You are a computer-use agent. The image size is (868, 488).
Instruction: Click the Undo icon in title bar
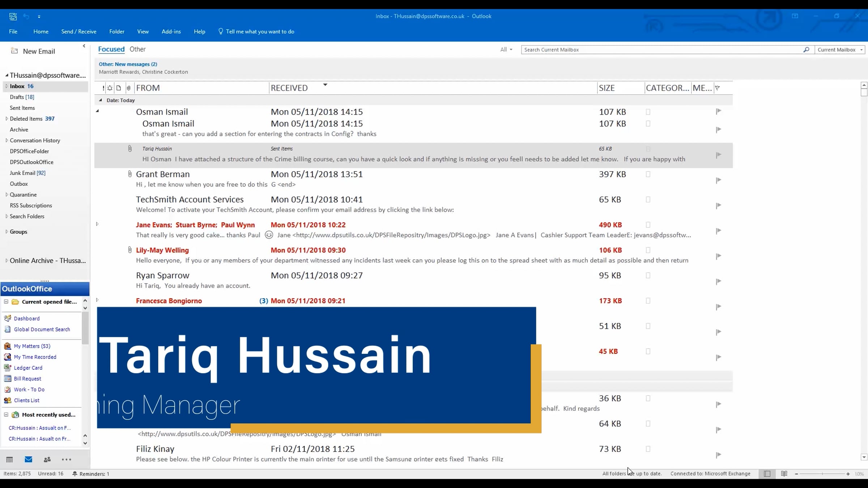[x=26, y=16]
